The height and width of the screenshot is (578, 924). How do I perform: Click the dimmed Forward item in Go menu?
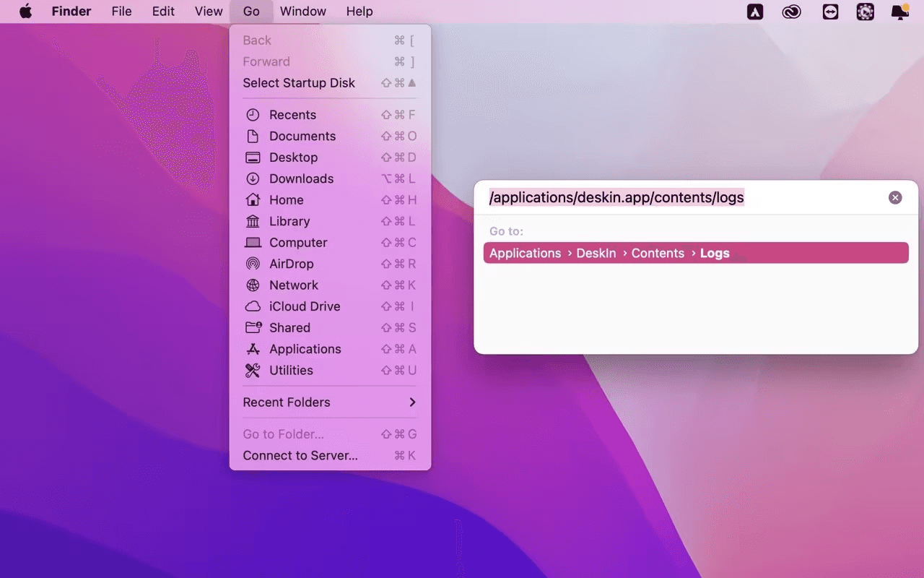(330, 61)
